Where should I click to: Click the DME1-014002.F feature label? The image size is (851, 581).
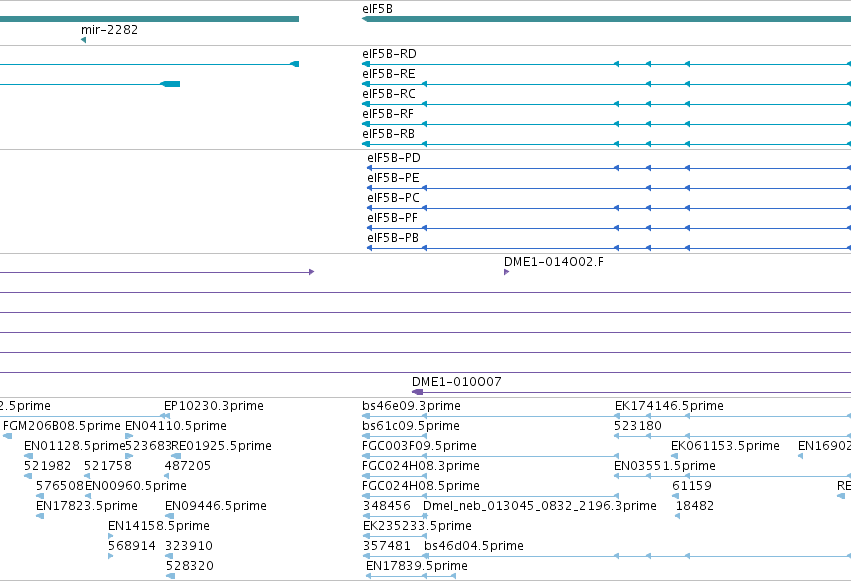pos(554,262)
